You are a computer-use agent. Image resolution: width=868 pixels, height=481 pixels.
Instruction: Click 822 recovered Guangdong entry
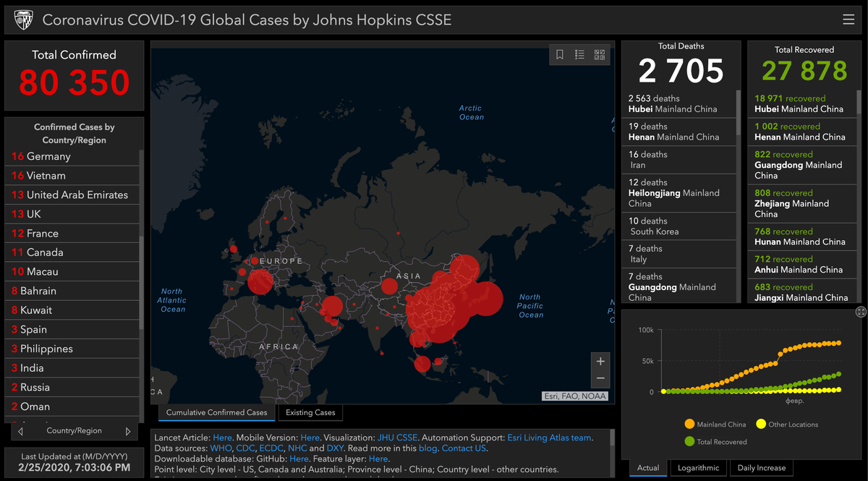801,165
